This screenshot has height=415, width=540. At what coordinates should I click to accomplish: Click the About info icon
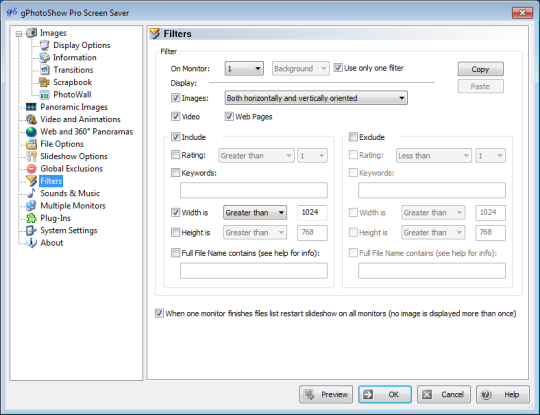31,243
